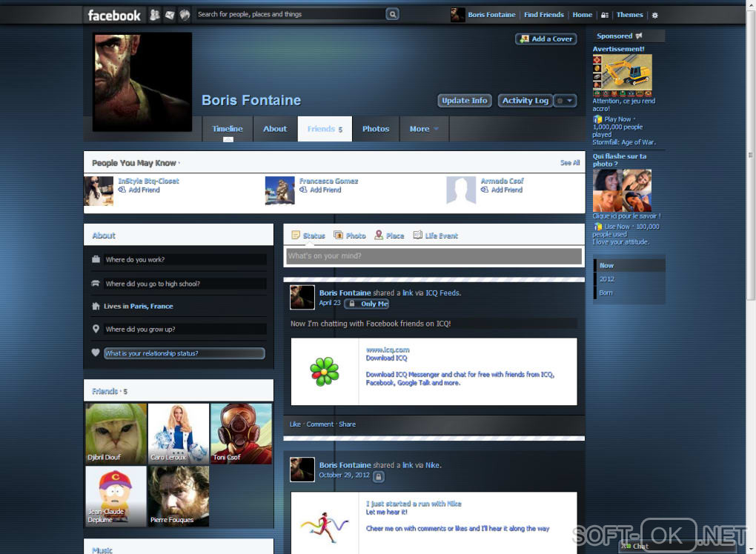The height and width of the screenshot is (554, 756).
Task: Click the excavator game ad image
Action: (x=623, y=75)
